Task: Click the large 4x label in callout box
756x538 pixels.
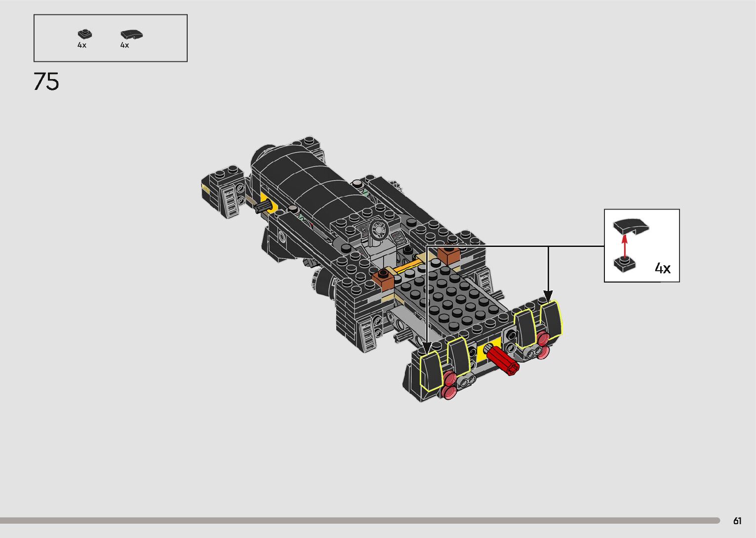Action: 663,268
